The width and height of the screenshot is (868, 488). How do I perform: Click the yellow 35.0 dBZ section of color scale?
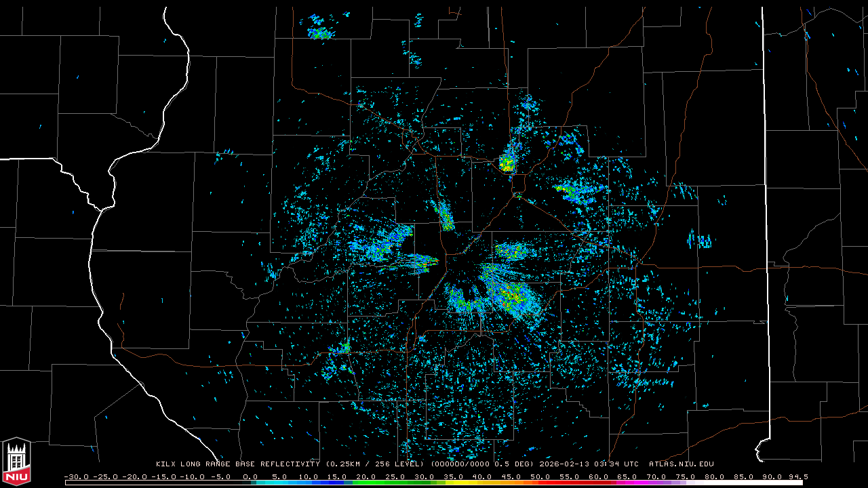453,483
